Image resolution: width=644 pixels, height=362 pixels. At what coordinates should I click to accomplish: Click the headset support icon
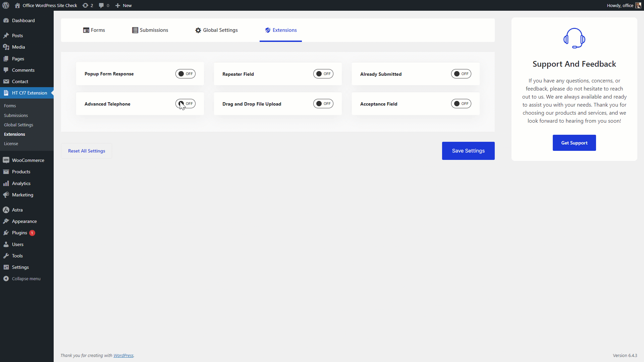(574, 38)
